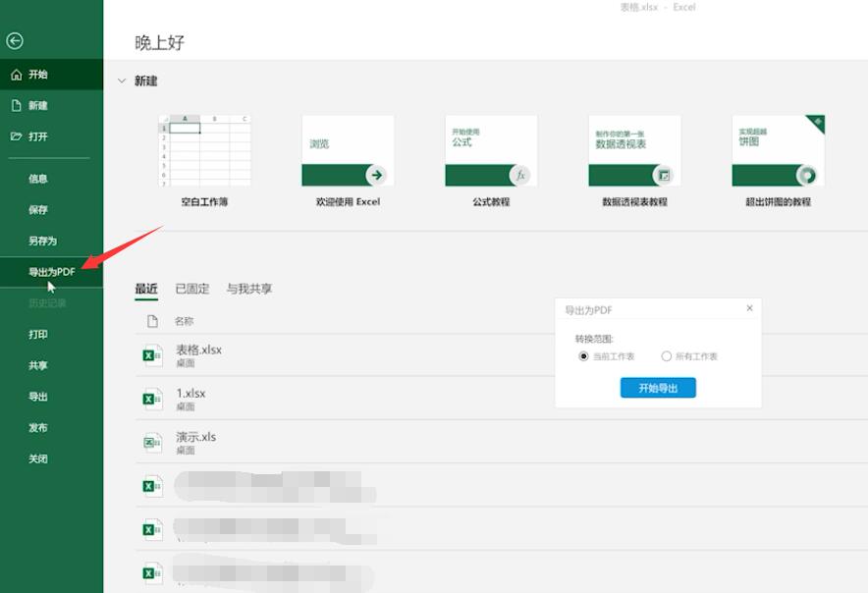Switch to the 最近 tab
Screen dimensions: 868x593
click(x=146, y=289)
